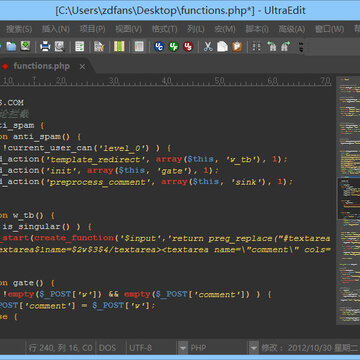This screenshot has height=360, width=360.
Task: Open the 搜索(S) menu
Action: (19, 29)
